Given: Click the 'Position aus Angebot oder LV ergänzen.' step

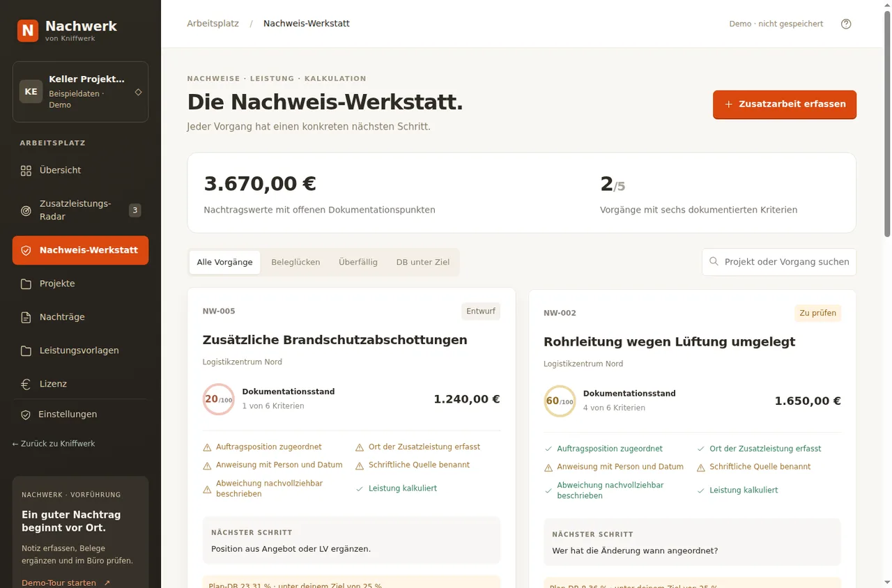Looking at the screenshot, I should (x=291, y=549).
